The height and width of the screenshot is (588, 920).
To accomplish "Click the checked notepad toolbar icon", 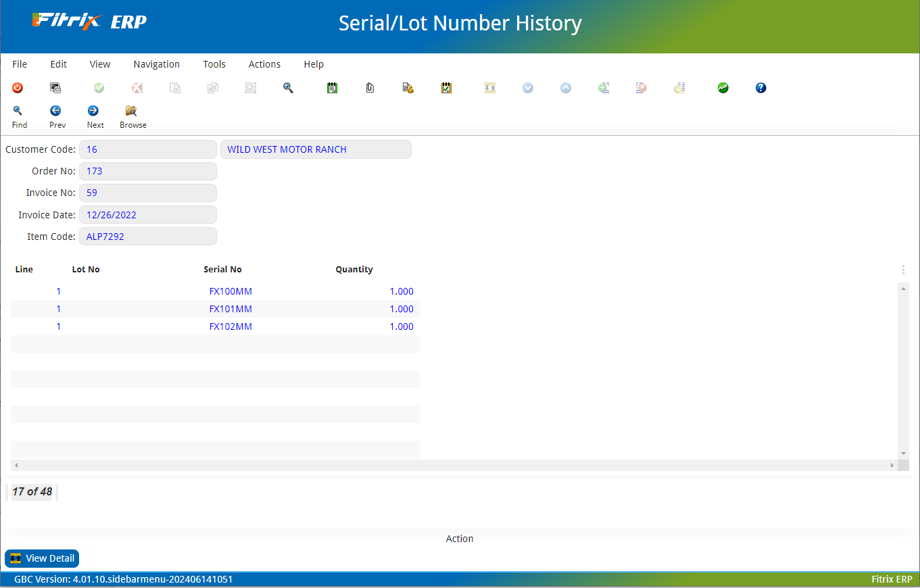I will [446, 88].
